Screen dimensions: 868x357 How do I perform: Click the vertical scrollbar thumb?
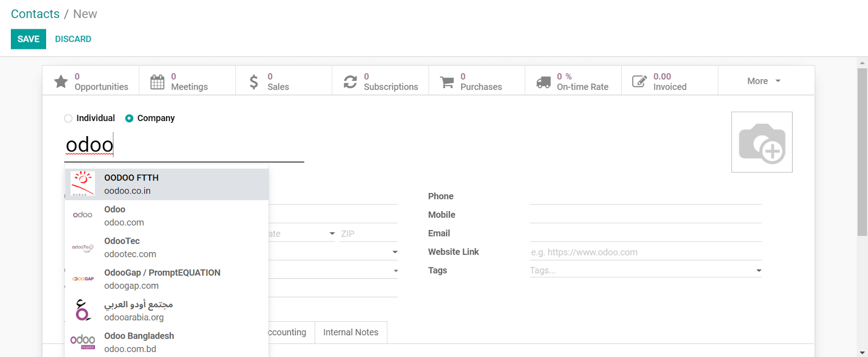862,152
